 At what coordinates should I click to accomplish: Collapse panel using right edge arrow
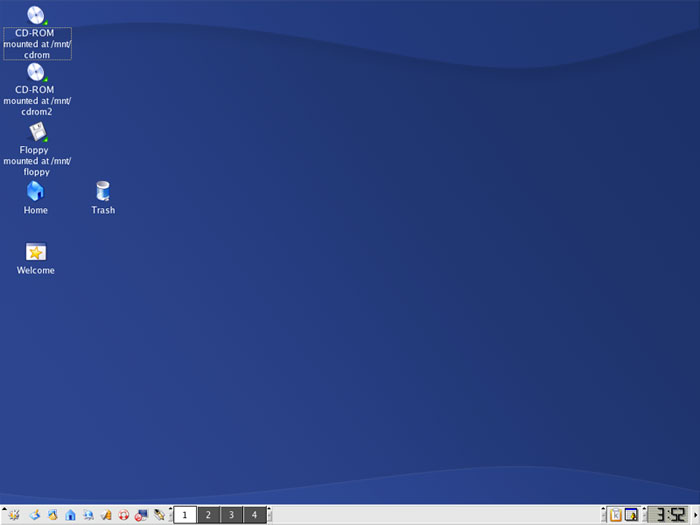coord(695,515)
